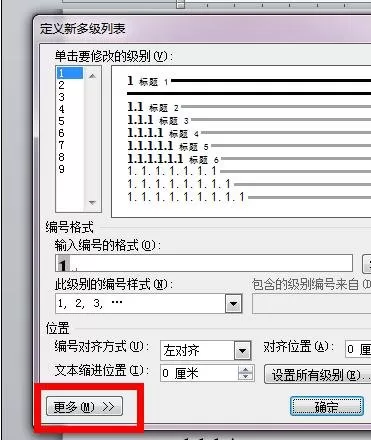
Task: Select level 4 in the level list
Action: coord(70,109)
